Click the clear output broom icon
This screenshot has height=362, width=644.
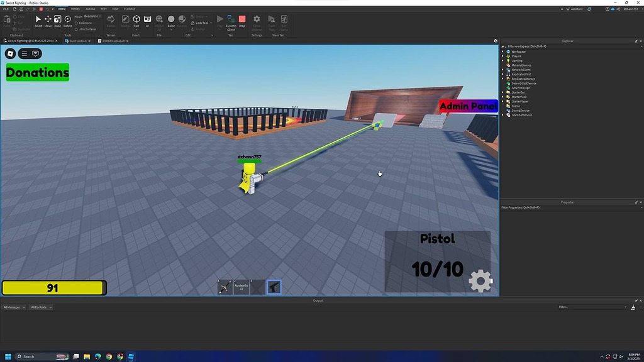633,307
